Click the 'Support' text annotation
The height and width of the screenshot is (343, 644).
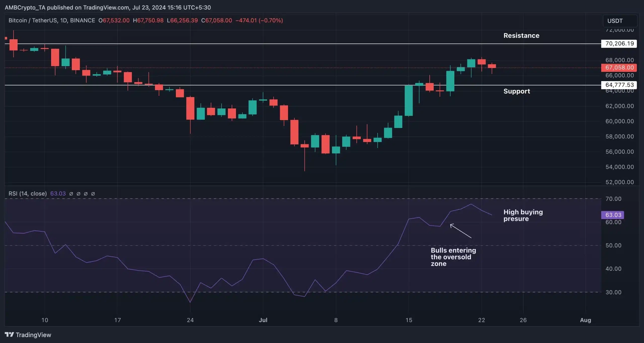(517, 91)
